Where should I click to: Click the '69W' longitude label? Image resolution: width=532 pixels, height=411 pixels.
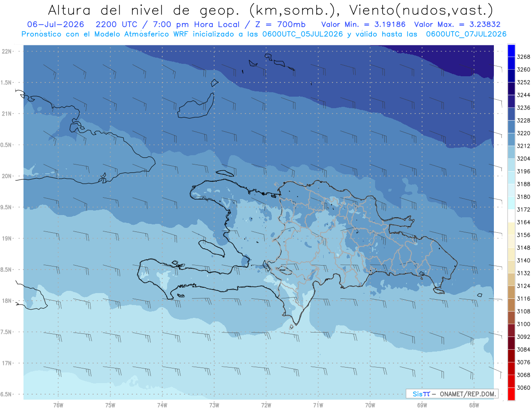(422, 404)
